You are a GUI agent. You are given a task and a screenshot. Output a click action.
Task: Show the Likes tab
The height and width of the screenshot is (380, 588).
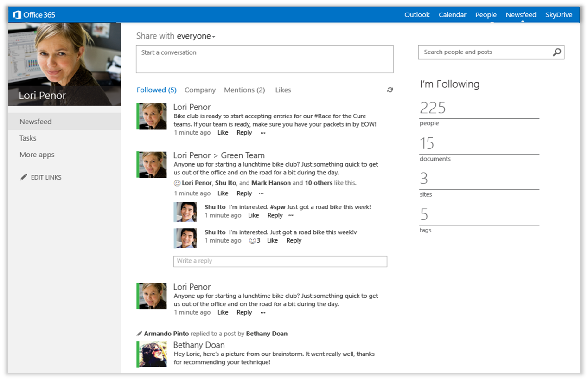coord(283,90)
